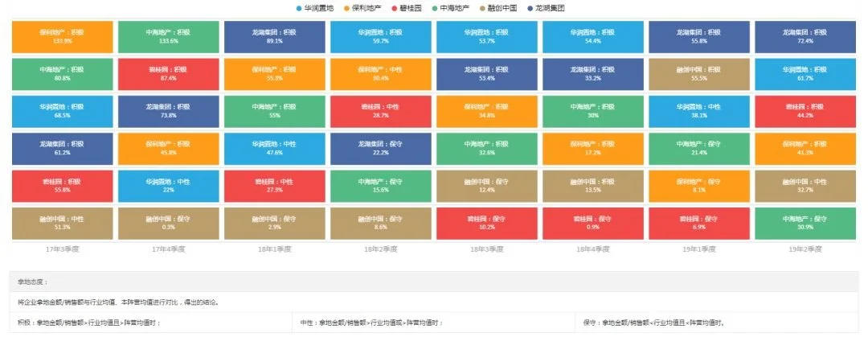Select the 保利地产 41.3% block

click(x=805, y=149)
